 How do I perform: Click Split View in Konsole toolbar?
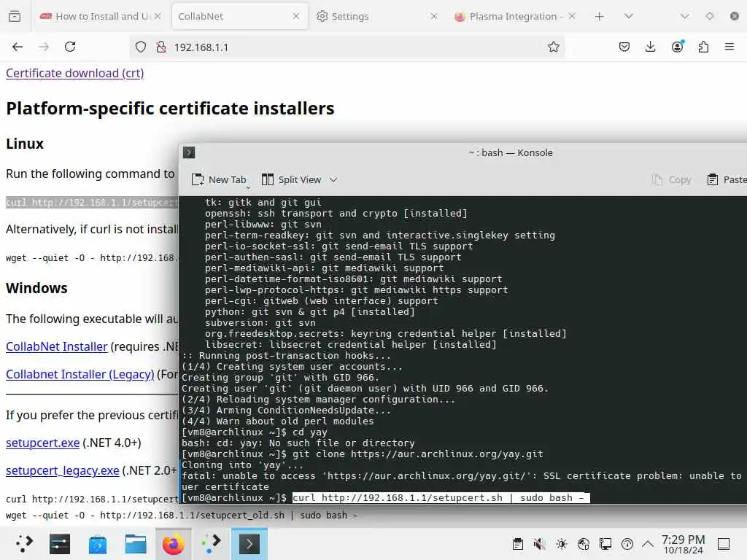coord(292,179)
